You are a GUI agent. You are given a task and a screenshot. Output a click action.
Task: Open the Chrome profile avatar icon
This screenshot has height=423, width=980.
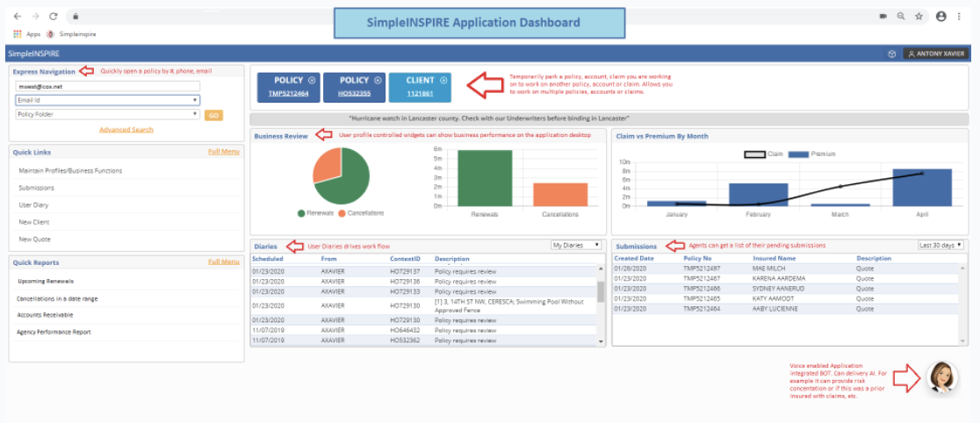(x=940, y=17)
